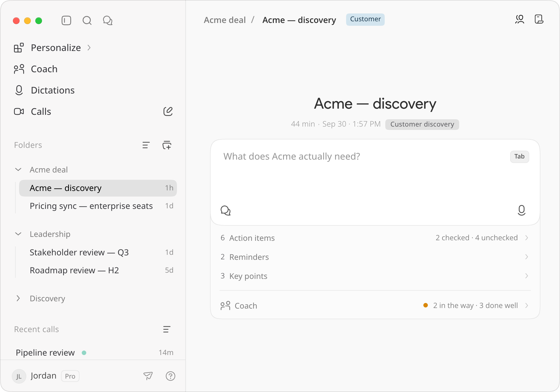Toggle the sidebar panel icon
Viewport: 560px width, 392px height.
tap(66, 20)
